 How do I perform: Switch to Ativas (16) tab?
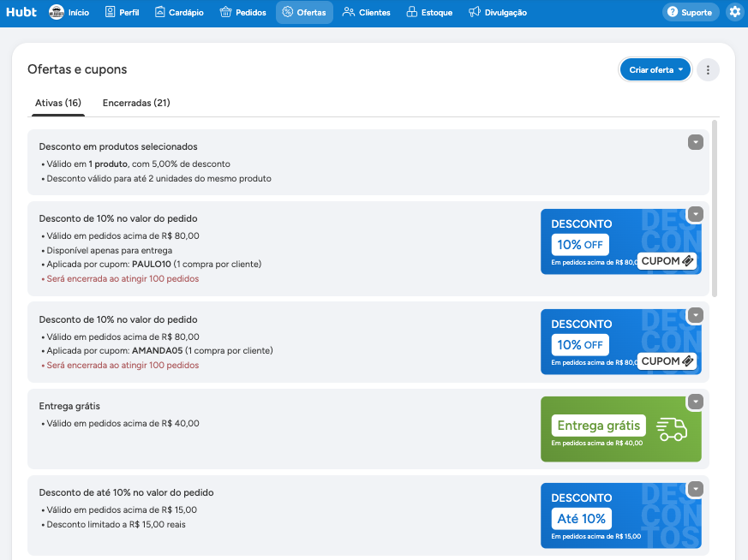click(x=58, y=103)
